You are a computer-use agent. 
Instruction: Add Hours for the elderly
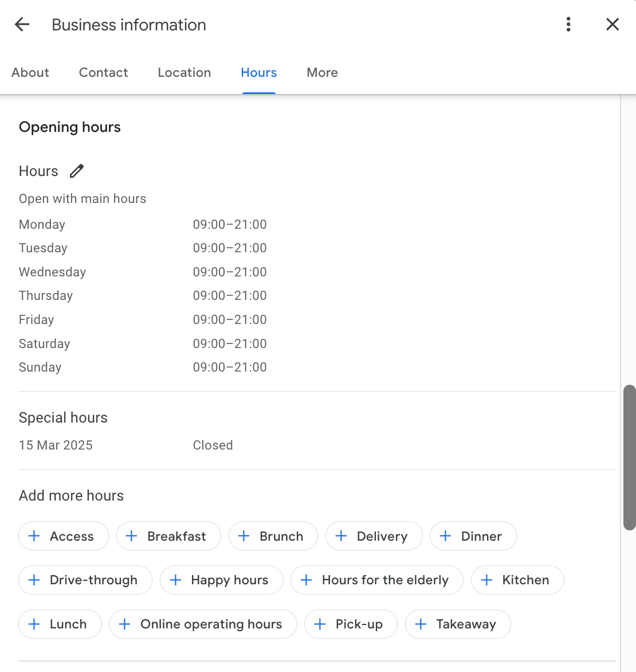click(x=377, y=580)
